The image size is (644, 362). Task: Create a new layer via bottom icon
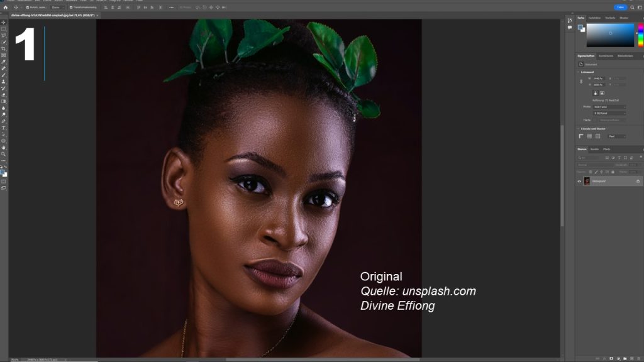tap(631, 358)
